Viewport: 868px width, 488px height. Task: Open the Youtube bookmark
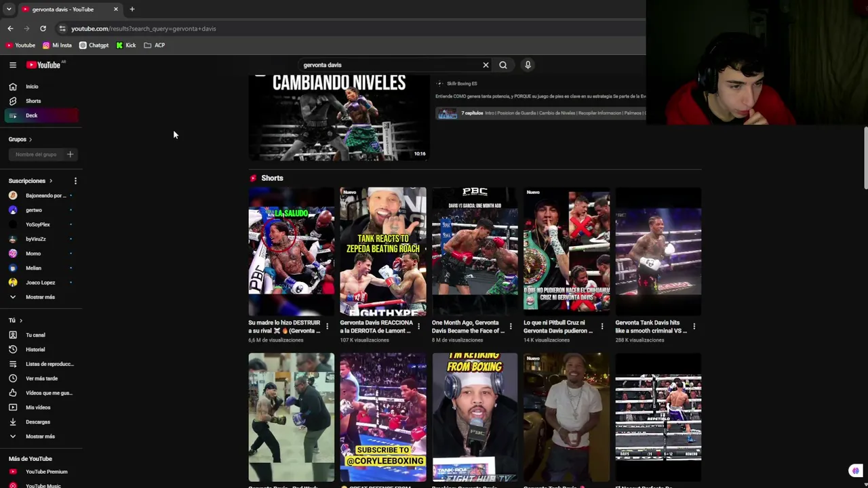[x=20, y=45]
